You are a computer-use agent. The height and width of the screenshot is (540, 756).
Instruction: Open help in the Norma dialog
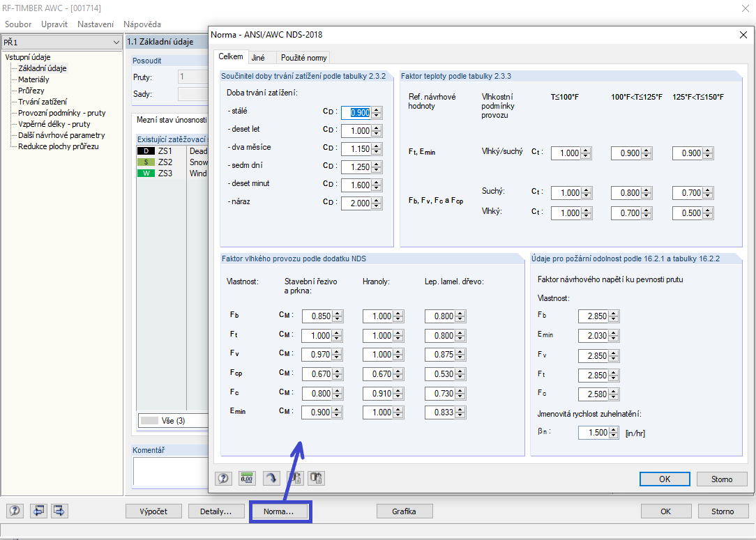point(222,479)
